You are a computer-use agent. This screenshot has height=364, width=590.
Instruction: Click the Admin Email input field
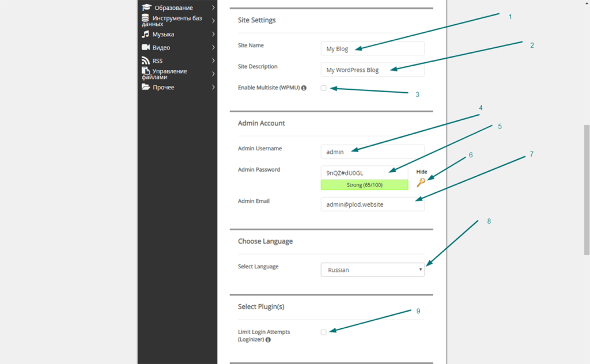[x=373, y=204]
